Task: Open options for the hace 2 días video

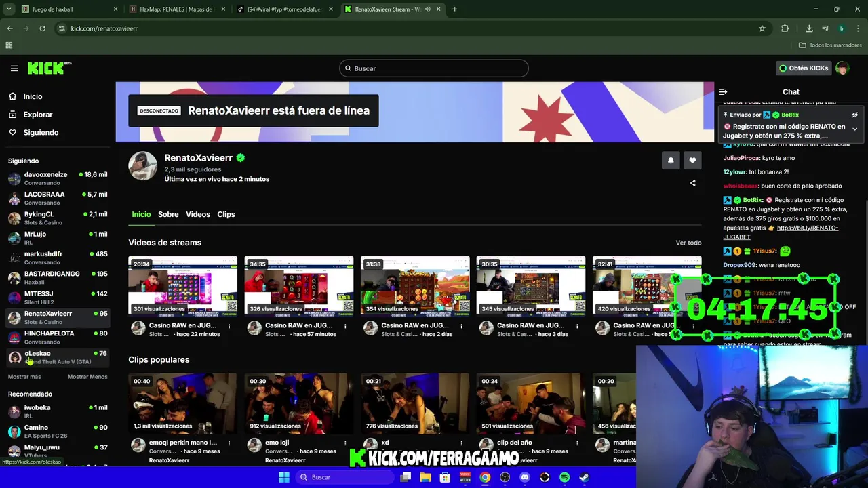Action: click(461, 326)
